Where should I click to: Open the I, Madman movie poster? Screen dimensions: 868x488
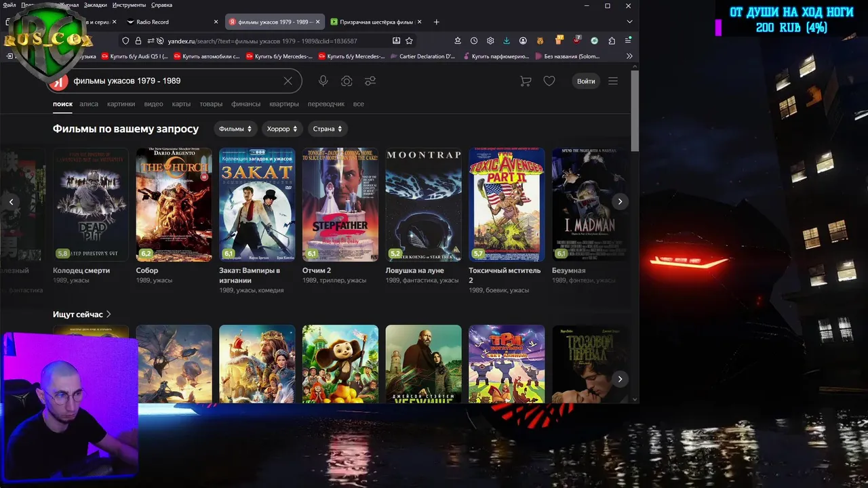point(589,205)
